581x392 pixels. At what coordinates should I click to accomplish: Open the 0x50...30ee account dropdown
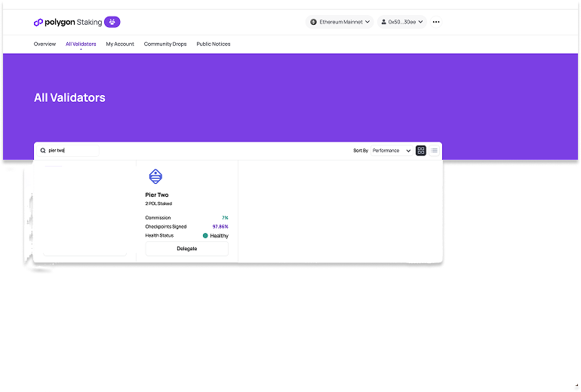pyautogui.click(x=402, y=22)
